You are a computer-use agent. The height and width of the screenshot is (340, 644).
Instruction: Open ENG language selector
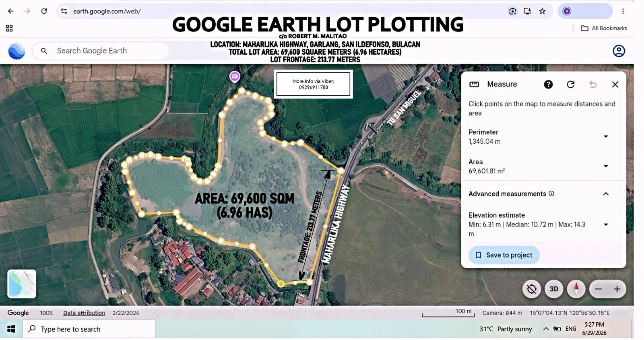point(571,329)
